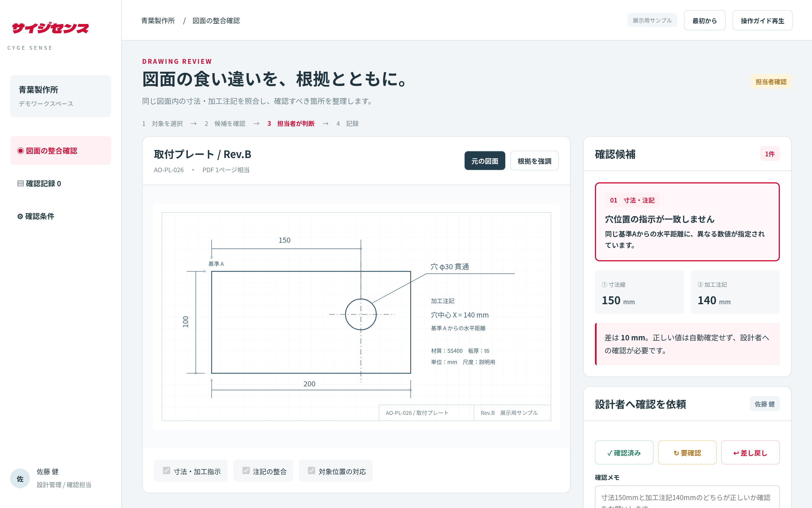The image size is (812, 508).
Task: Click the 取付プレート / Rev.B heading
Action: [202, 154]
